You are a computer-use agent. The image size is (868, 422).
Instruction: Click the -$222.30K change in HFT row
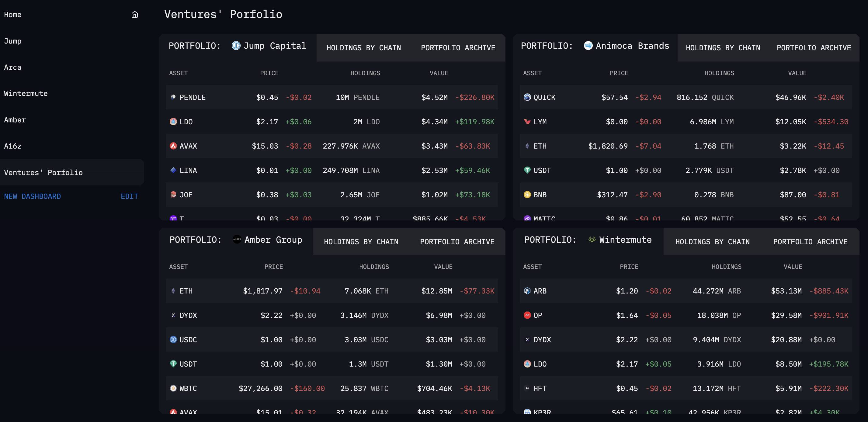coord(828,389)
